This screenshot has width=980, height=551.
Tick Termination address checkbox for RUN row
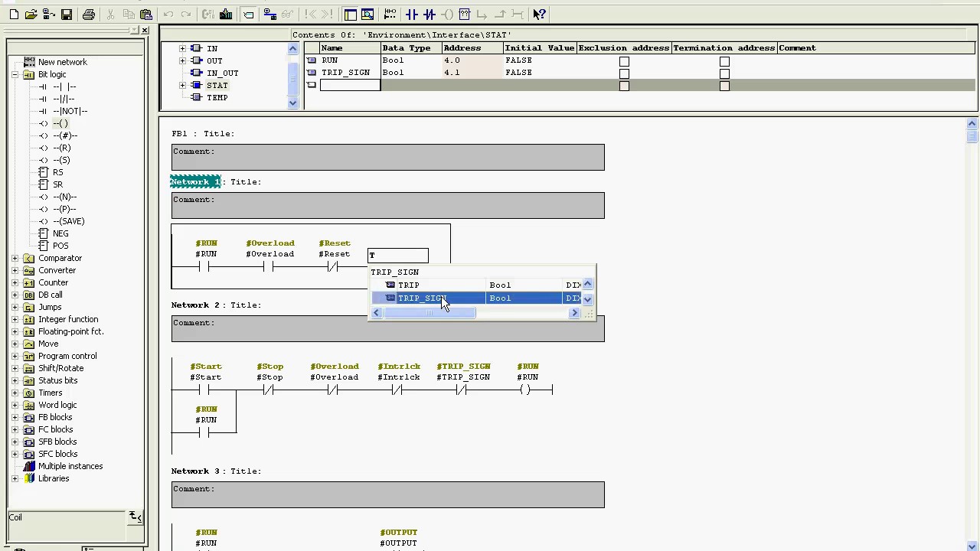pos(724,61)
